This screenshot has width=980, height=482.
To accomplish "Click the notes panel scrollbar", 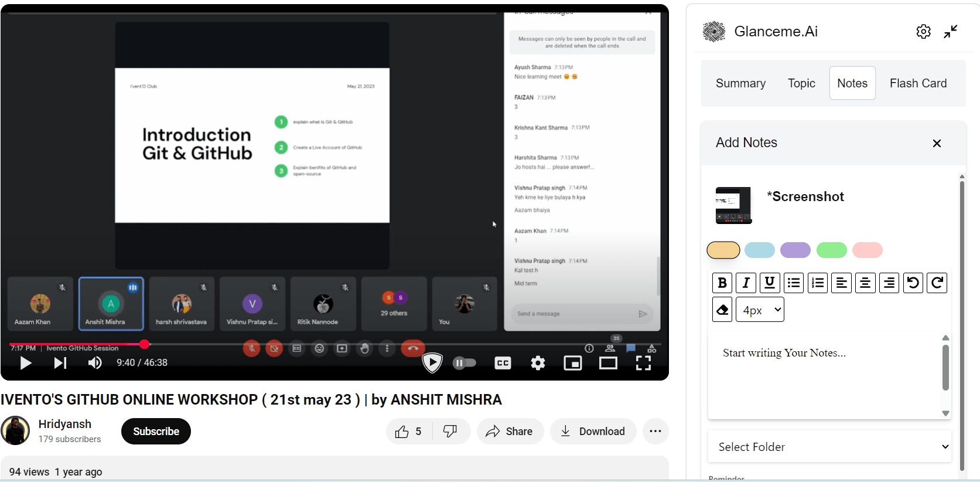I will pos(962,325).
